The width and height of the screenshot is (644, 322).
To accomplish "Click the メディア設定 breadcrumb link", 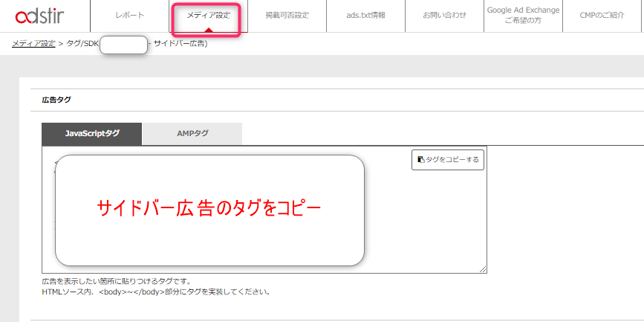I will (x=33, y=44).
